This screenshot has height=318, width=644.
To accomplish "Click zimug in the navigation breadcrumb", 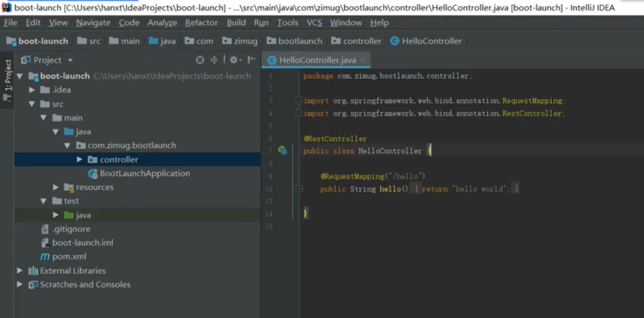I will coord(240,41).
